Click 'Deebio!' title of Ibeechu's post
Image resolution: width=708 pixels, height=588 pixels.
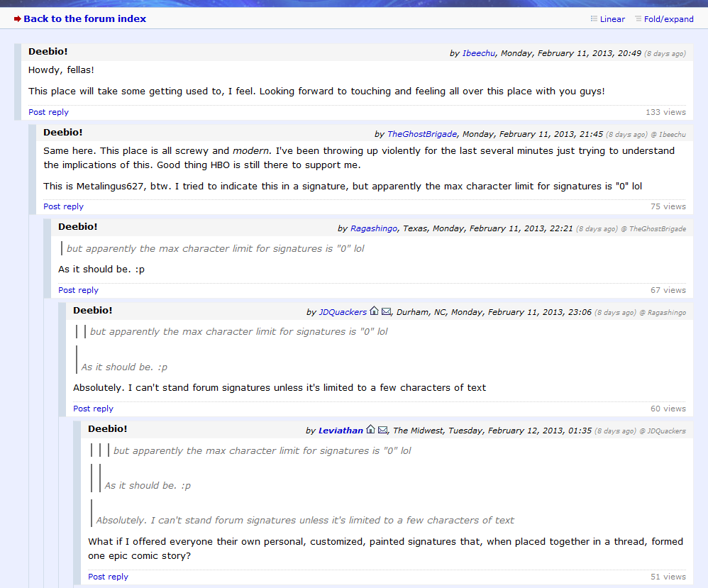coord(48,52)
